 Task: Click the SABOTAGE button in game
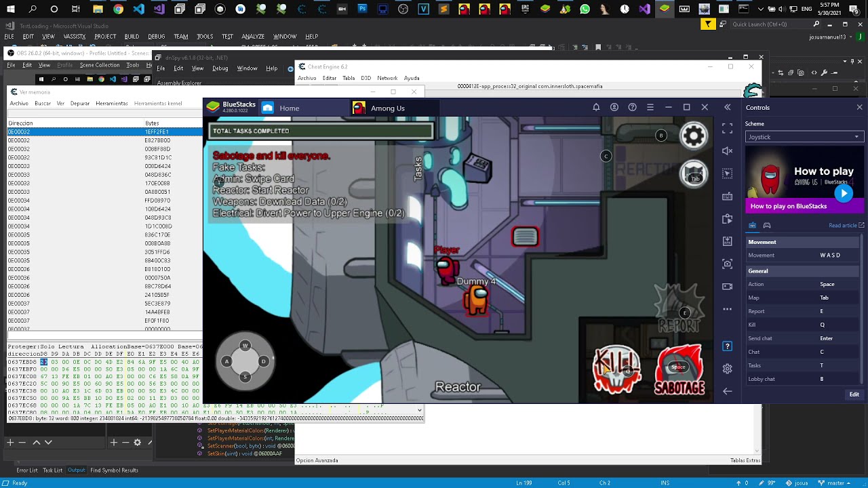coord(679,371)
